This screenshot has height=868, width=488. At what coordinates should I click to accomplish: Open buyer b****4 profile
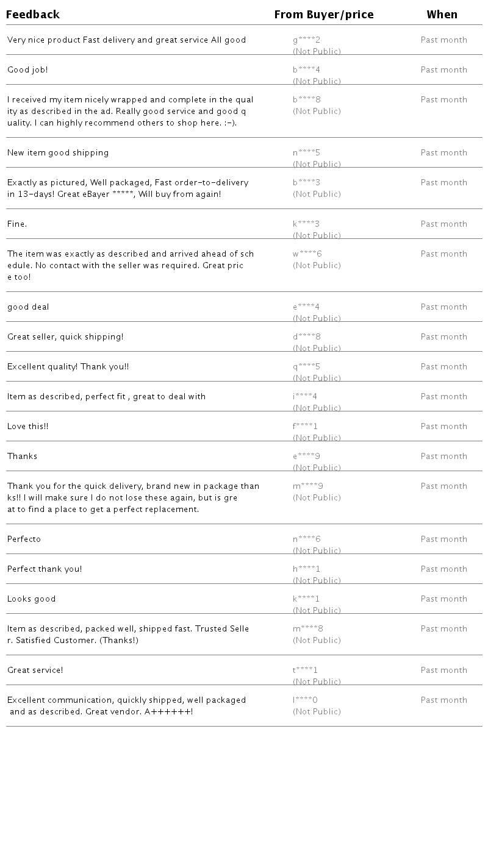pyautogui.click(x=306, y=70)
